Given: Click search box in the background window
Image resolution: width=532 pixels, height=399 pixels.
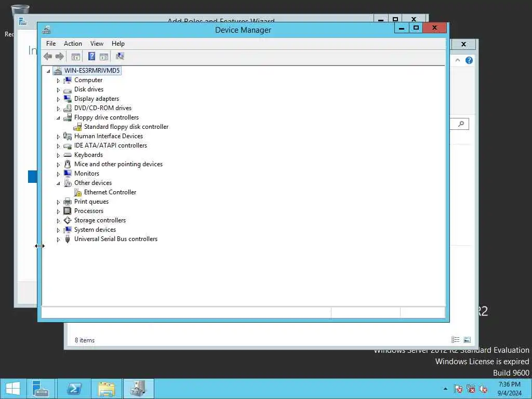Looking at the screenshot, I should pyautogui.click(x=459, y=124).
